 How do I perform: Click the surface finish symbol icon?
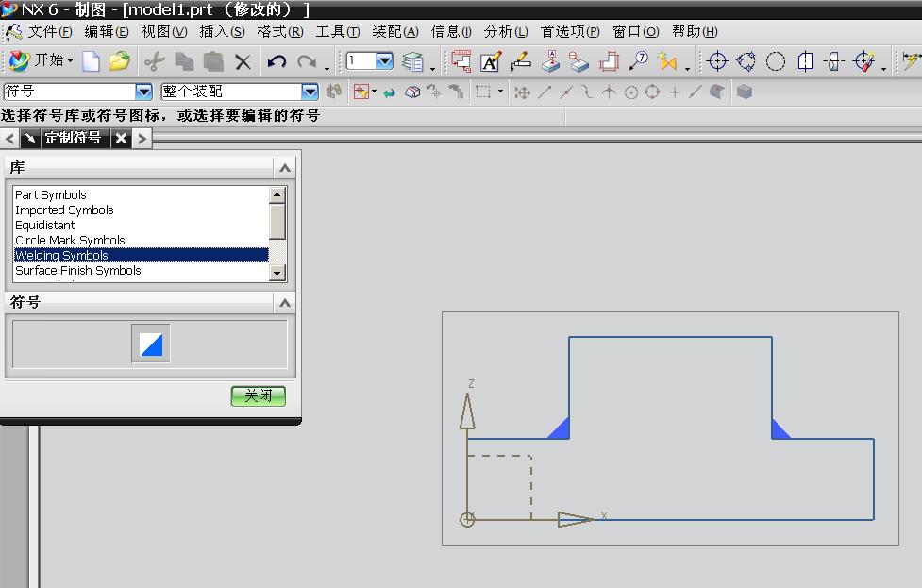[x=610, y=61]
